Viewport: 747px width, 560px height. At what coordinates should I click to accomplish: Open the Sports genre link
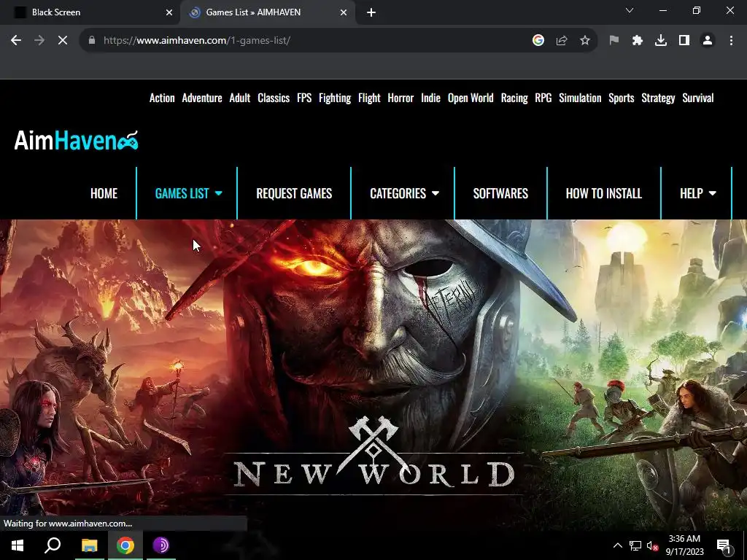tap(622, 98)
